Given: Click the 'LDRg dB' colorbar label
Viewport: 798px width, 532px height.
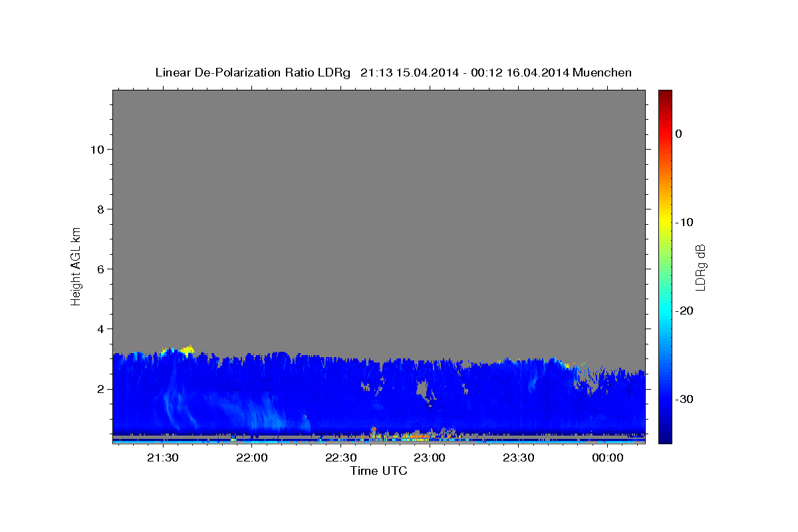Looking at the screenshot, I should [700, 267].
